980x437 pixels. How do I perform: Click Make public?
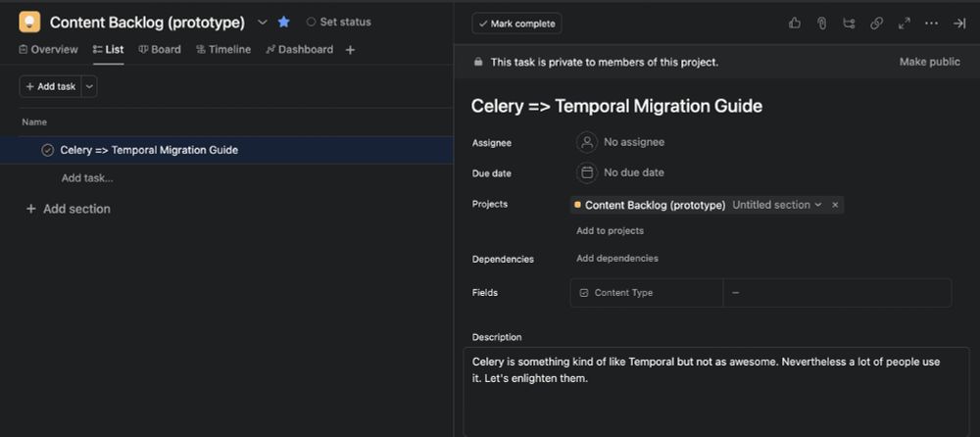click(929, 62)
